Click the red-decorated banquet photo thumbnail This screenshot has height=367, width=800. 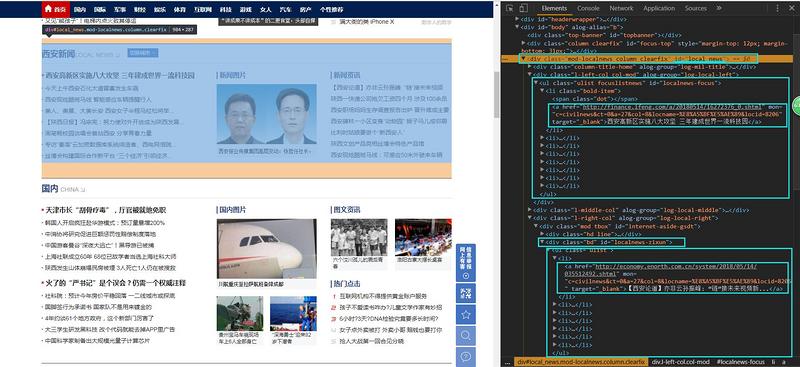click(x=423, y=237)
